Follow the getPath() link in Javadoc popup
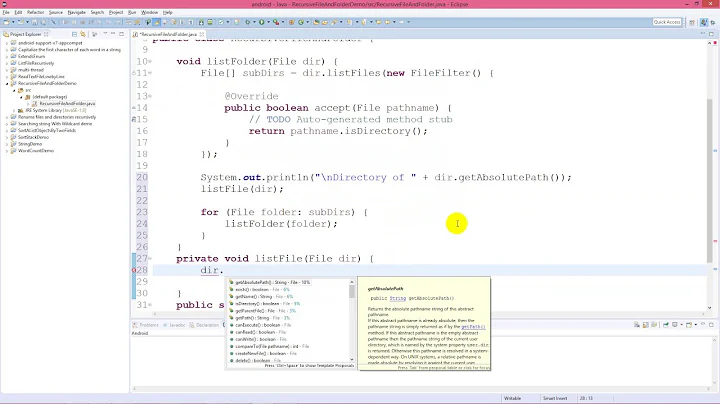Image resolution: width=720 pixels, height=404 pixels. [473, 326]
